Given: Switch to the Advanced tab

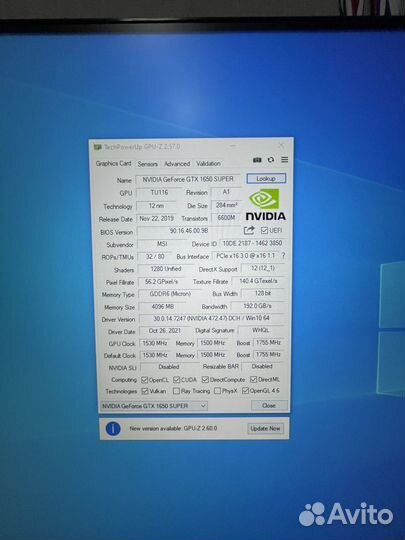Looking at the screenshot, I should tap(177, 164).
